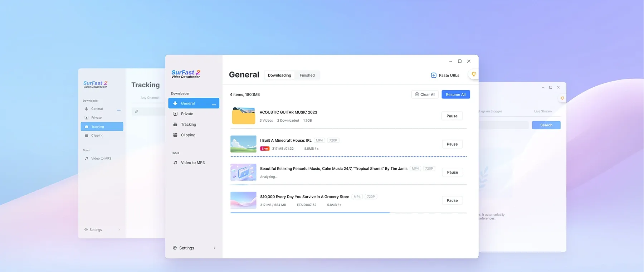Pause the Minecraft House IRL download

point(452,144)
